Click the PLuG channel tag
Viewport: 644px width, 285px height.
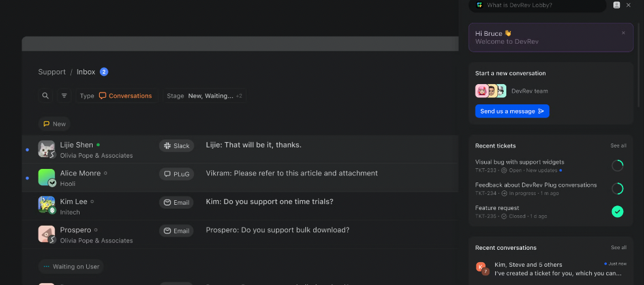point(177,173)
